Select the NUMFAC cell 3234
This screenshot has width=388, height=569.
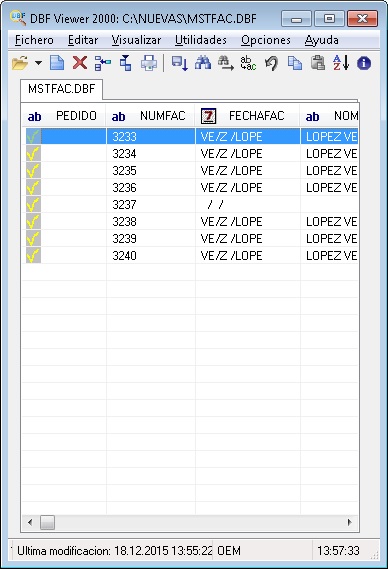(x=151, y=153)
